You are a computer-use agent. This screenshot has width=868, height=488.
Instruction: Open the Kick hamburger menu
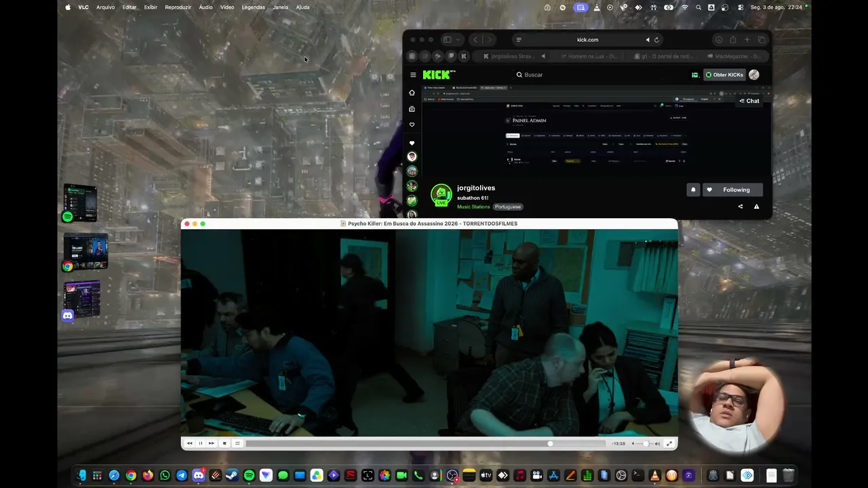413,75
